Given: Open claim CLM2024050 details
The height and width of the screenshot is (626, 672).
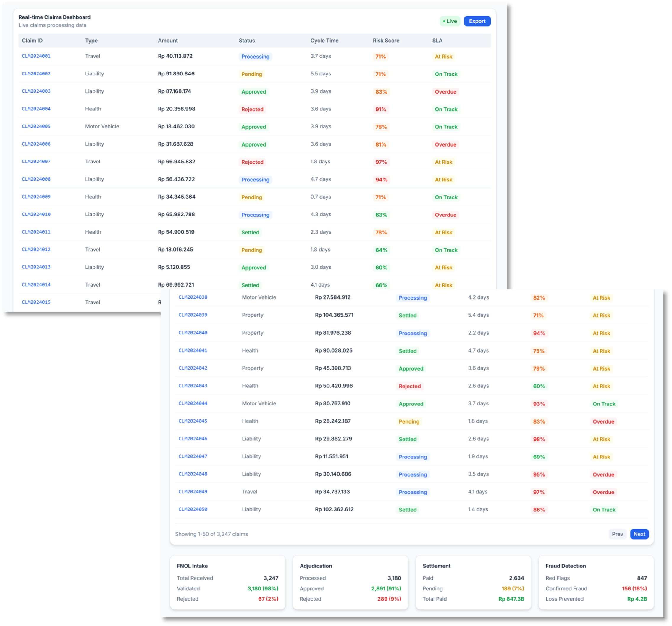Looking at the screenshot, I should [x=193, y=509].
